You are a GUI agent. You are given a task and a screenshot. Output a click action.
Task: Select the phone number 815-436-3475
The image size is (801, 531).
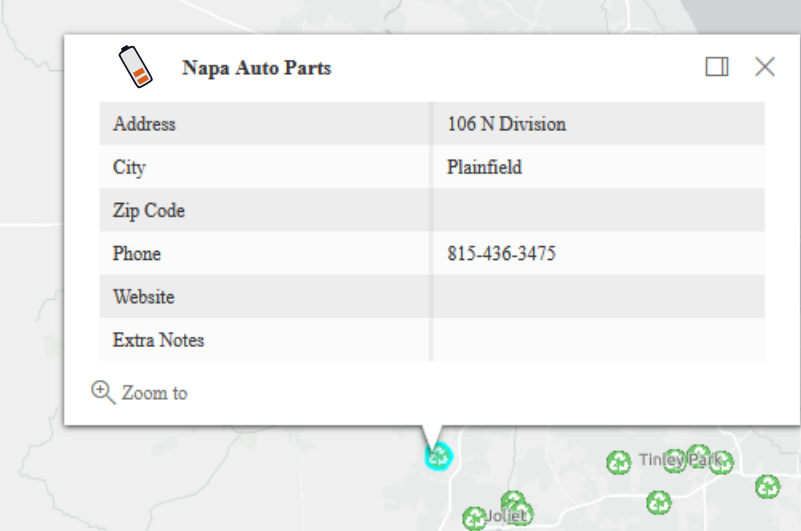(501, 254)
